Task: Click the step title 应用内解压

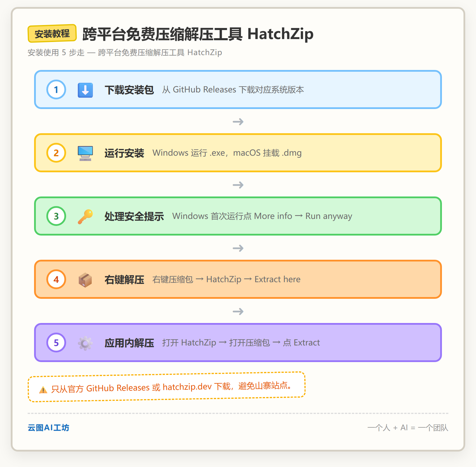Action: point(129,343)
